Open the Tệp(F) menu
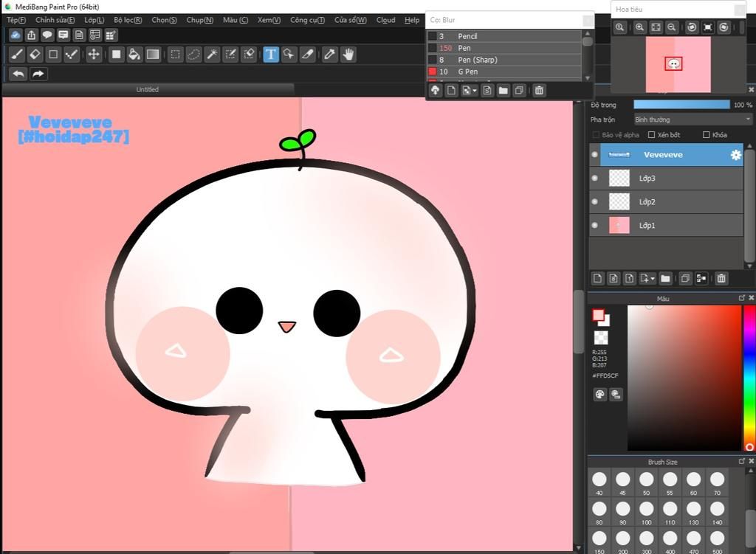Viewport: 756px width, 554px height. tap(16, 20)
